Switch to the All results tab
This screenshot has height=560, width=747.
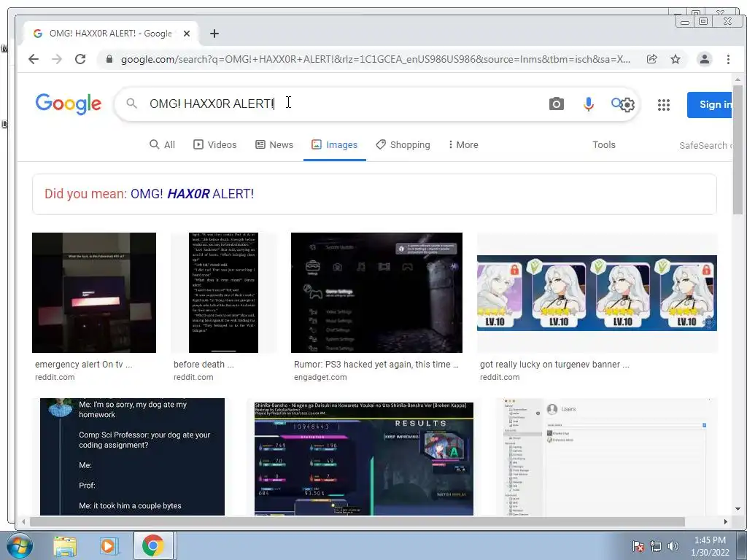coord(163,145)
